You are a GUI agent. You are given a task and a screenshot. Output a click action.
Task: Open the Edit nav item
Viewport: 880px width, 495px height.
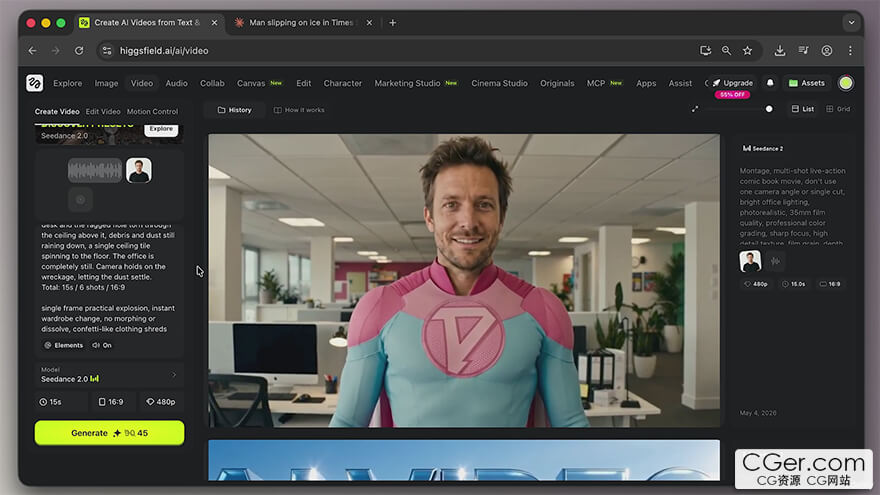(304, 83)
